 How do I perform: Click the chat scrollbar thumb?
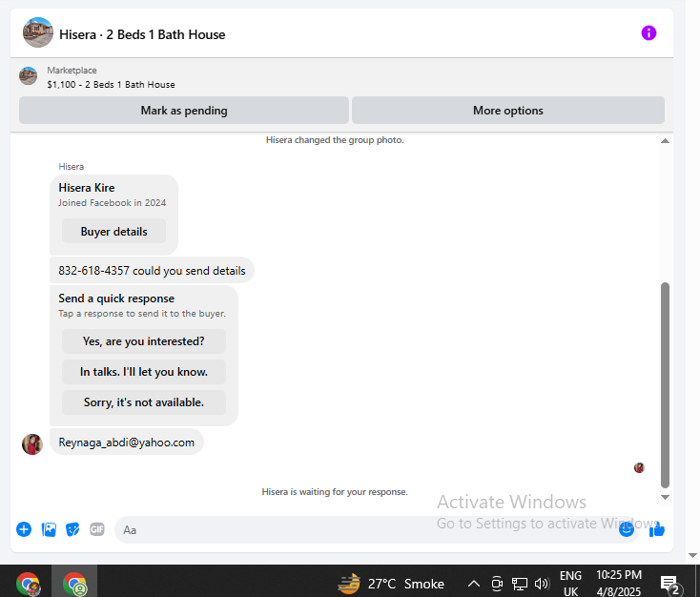click(x=665, y=385)
